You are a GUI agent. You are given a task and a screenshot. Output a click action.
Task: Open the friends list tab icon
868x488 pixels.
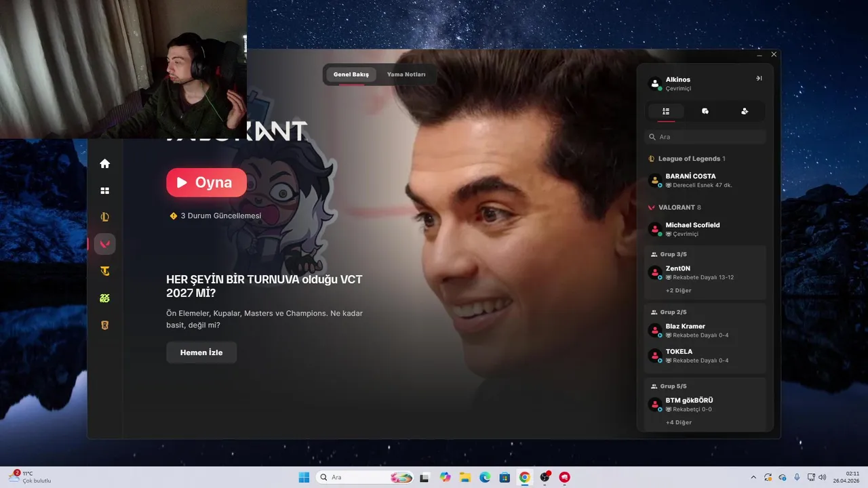click(x=666, y=111)
